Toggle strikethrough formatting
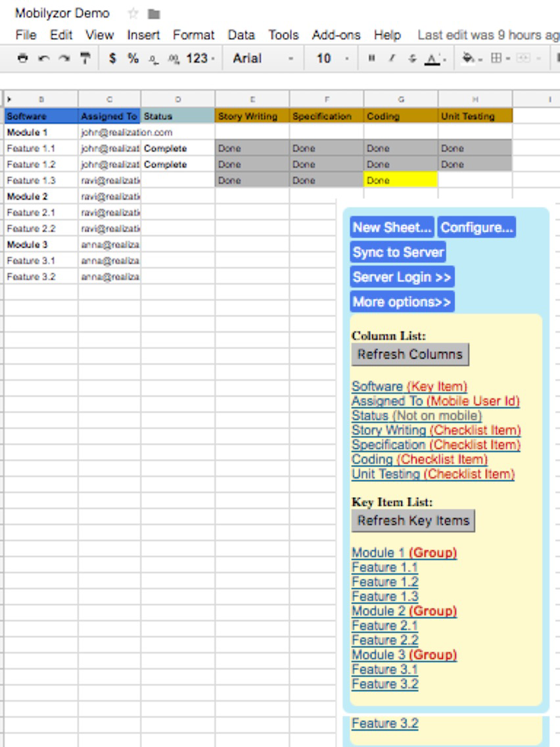560x747 pixels. 412,58
